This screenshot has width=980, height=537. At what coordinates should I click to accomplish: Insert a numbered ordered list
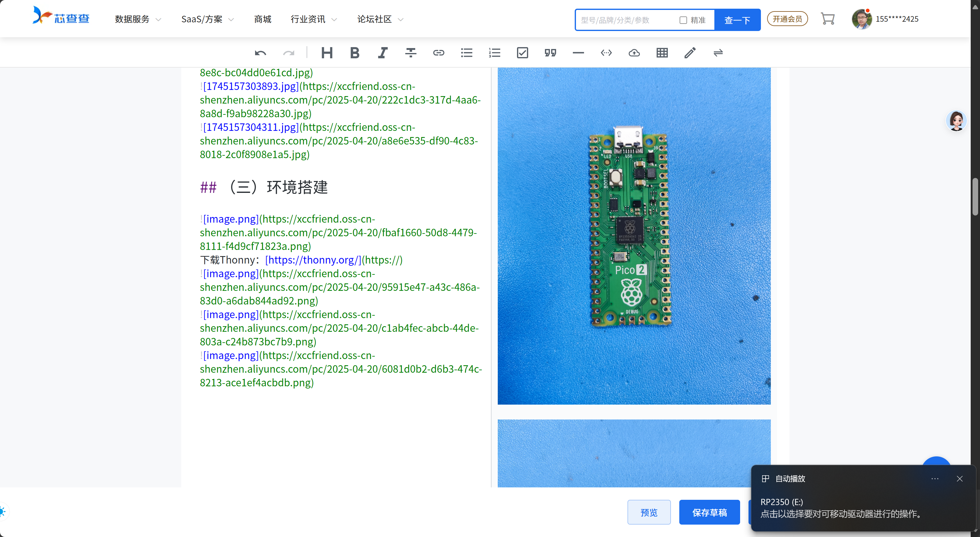pyautogui.click(x=495, y=53)
